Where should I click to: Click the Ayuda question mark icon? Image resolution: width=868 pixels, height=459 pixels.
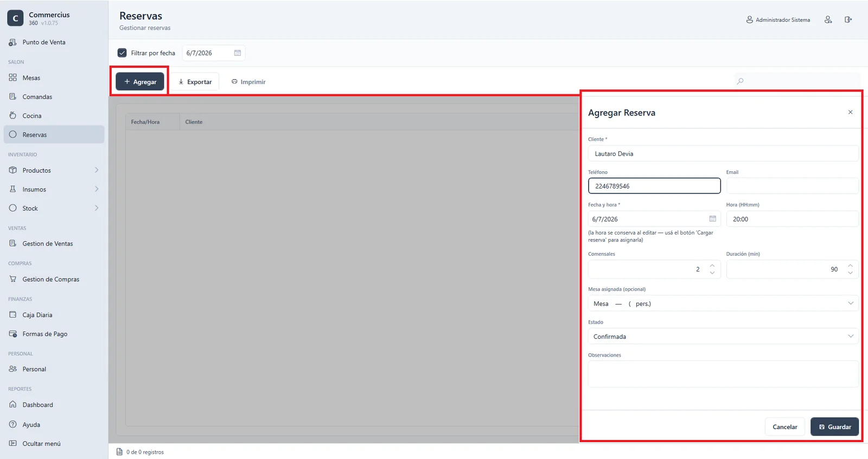[13, 424]
